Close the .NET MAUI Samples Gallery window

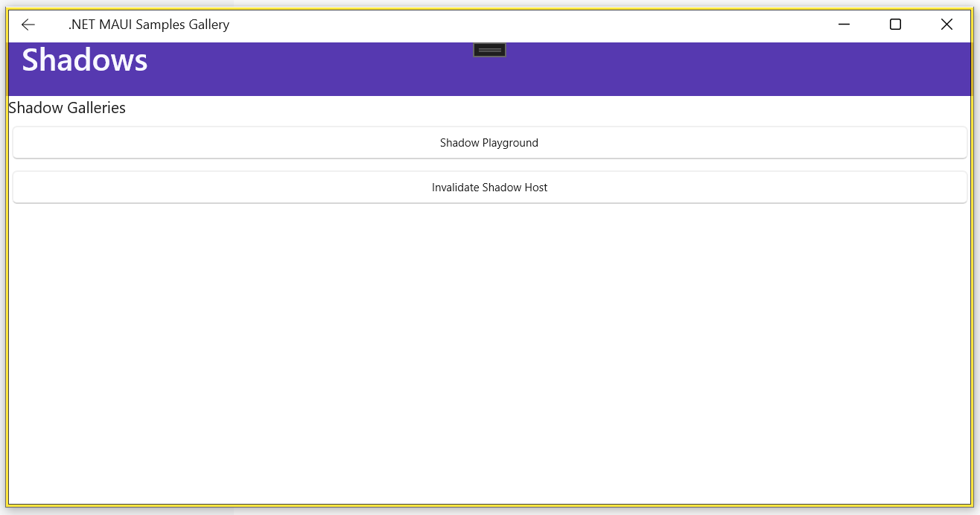[x=946, y=25]
